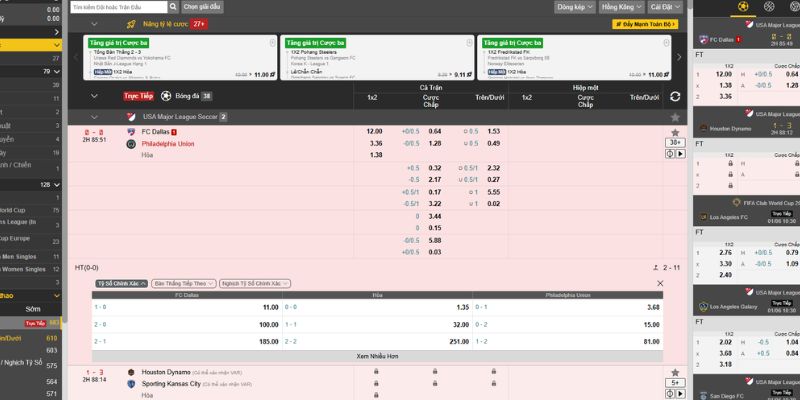Image resolution: width=800 pixels, height=400 pixels.
Task: Open the Hồng Kông odds format dropdown
Action: [x=621, y=7]
